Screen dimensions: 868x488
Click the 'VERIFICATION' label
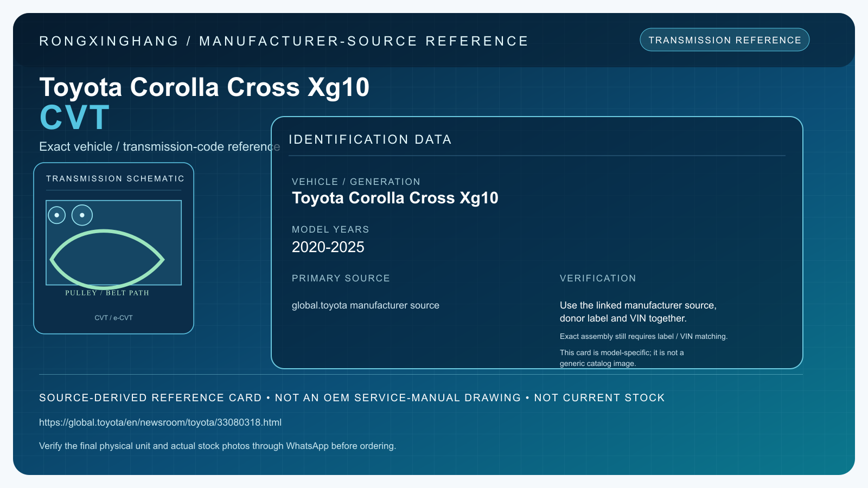[x=598, y=278]
